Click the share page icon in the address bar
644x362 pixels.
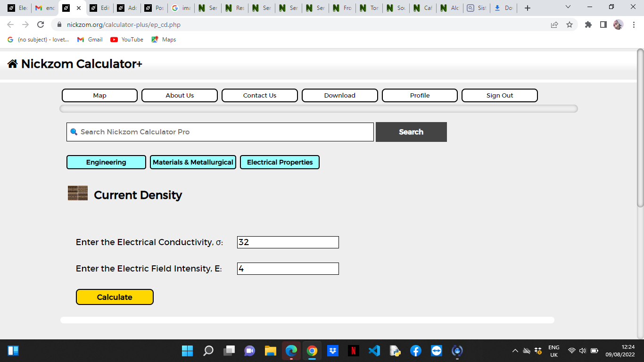click(x=554, y=25)
